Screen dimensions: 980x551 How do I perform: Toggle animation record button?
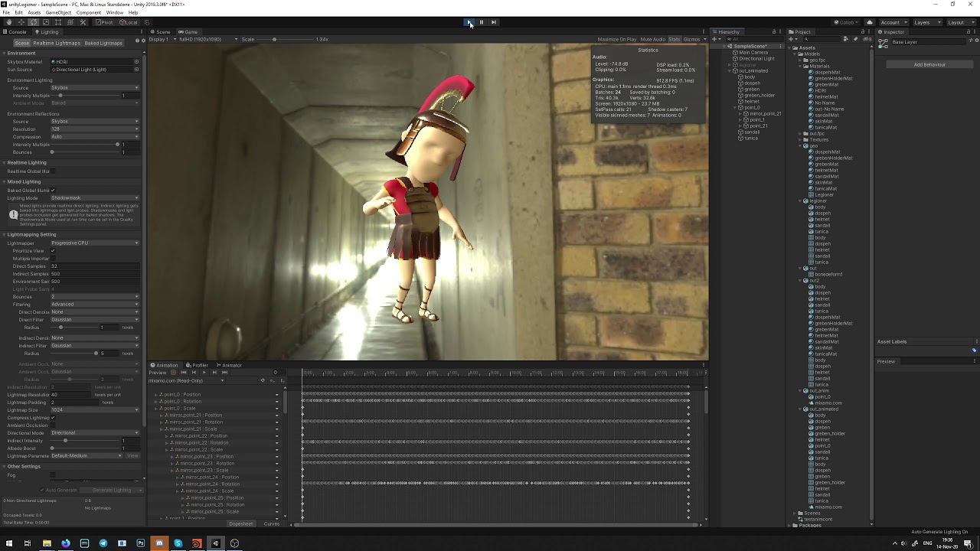coord(174,373)
